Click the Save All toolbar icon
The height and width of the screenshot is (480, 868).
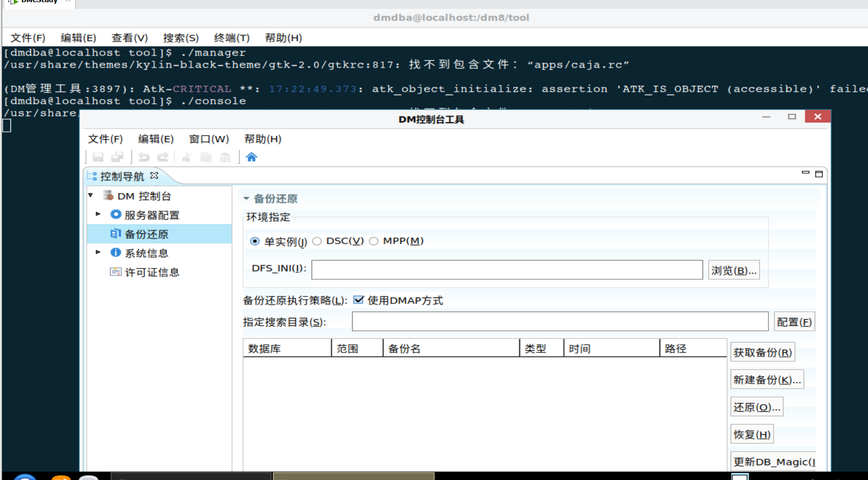[x=117, y=157]
